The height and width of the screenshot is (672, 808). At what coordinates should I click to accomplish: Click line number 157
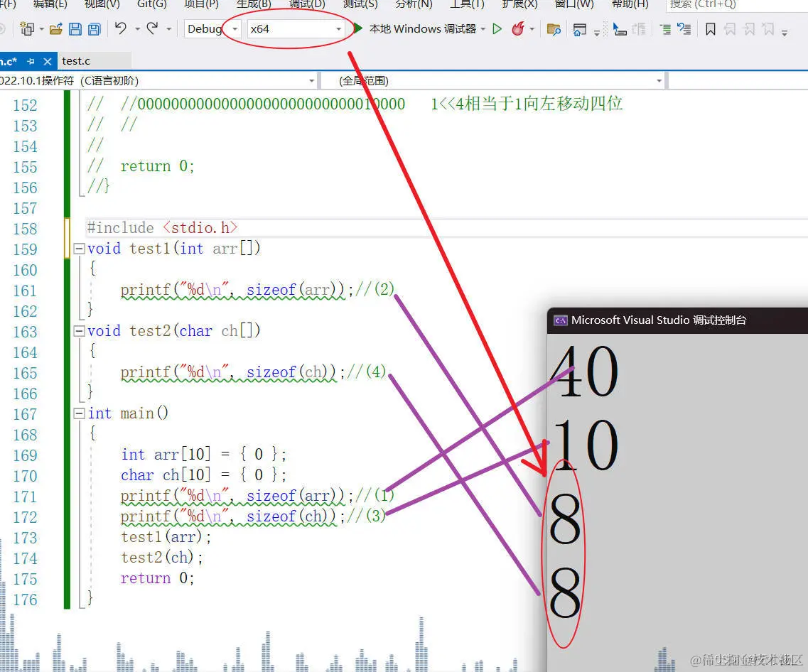26,209
